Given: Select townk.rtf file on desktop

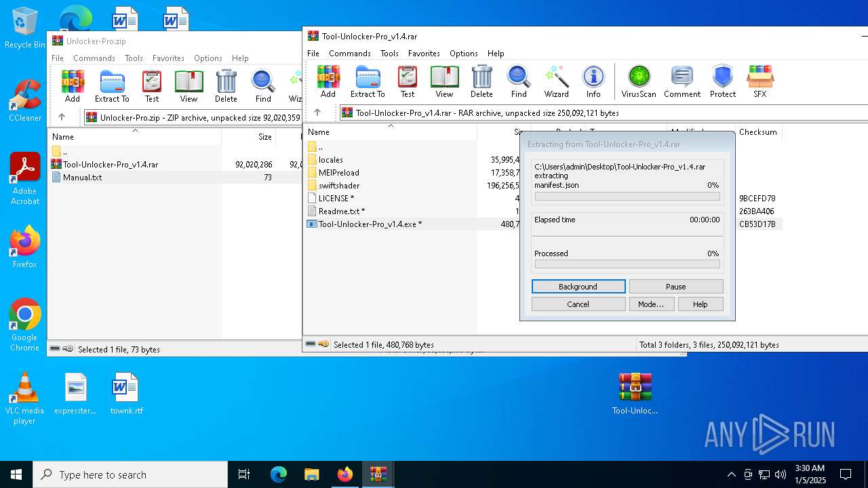Looking at the screenshot, I should pos(126,393).
